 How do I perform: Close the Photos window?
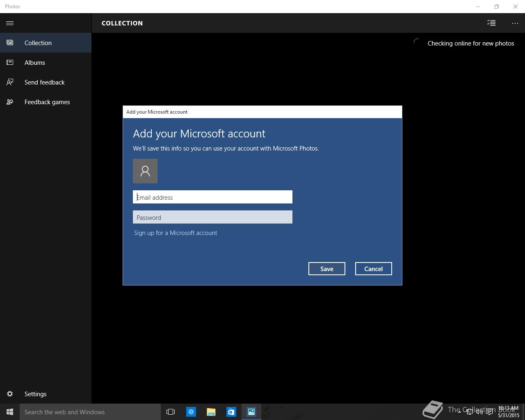[516, 7]
